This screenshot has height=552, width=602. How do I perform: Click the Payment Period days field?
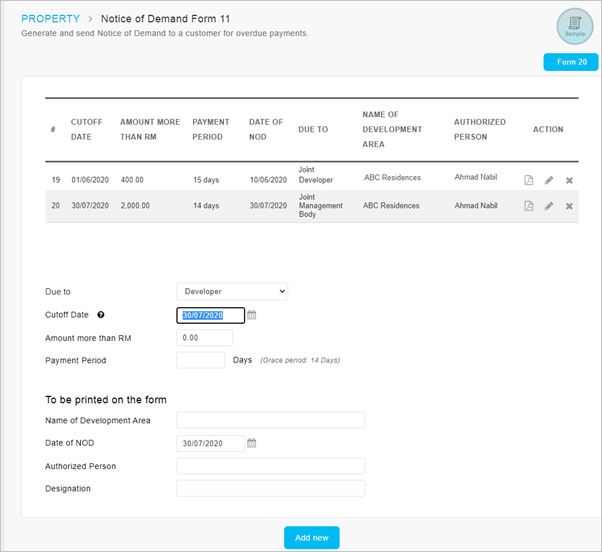pyautogui.click(x=200, y=360)
